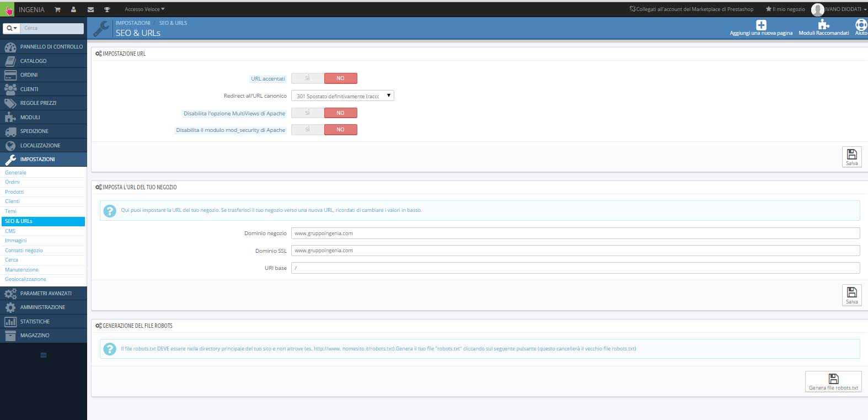Click the Dominio negozio input field
The image size is (868, 420).
[x=575, y=233]
